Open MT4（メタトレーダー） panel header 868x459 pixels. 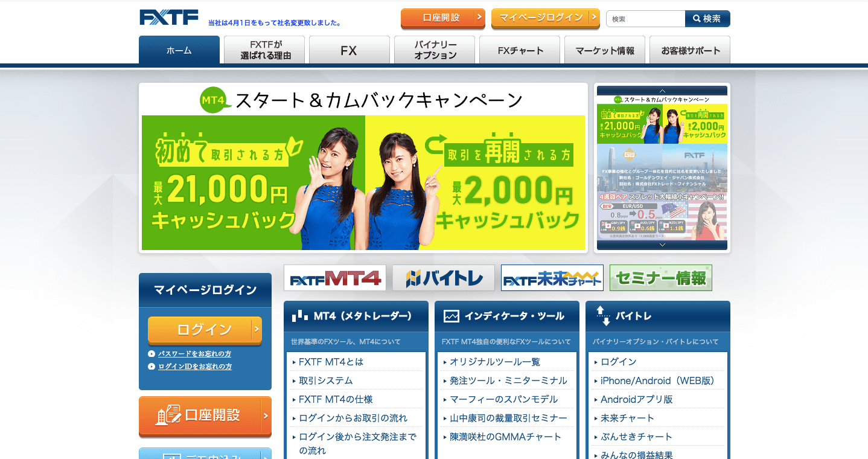[x=356, y=316]
